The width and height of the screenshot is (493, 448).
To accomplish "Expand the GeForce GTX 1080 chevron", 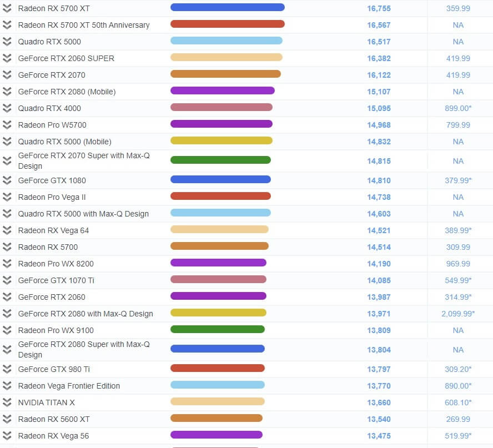I will pos(7,180).
